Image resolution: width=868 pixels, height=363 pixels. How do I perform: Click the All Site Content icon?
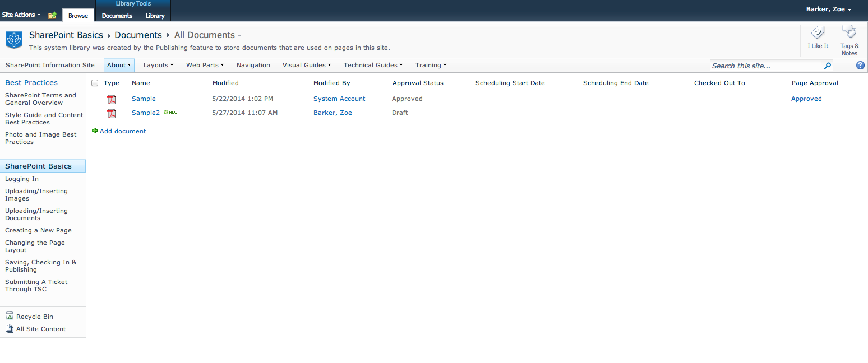pyautogui.click(x=10, y=328)
